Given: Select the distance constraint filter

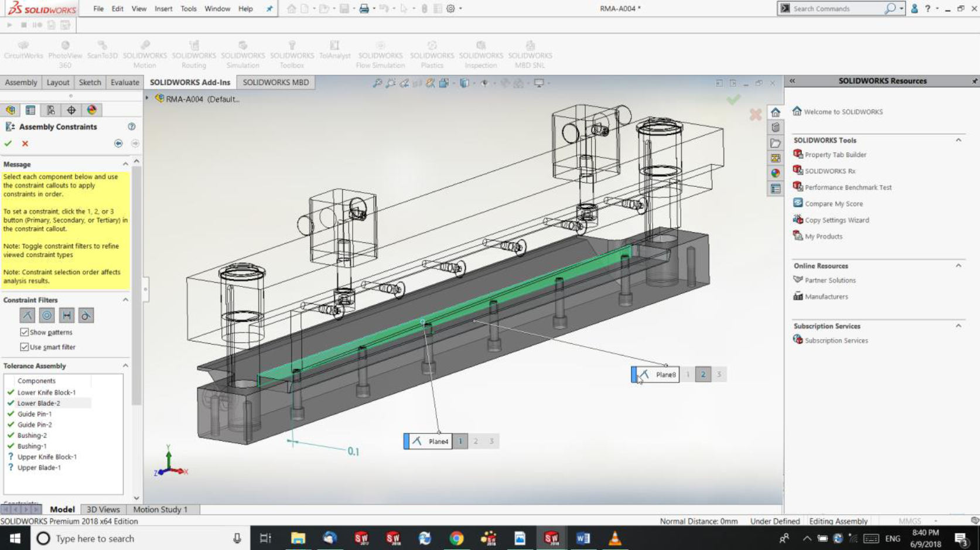Looking at the screenshot, I should pyautogui.click(x=66, y=315).
